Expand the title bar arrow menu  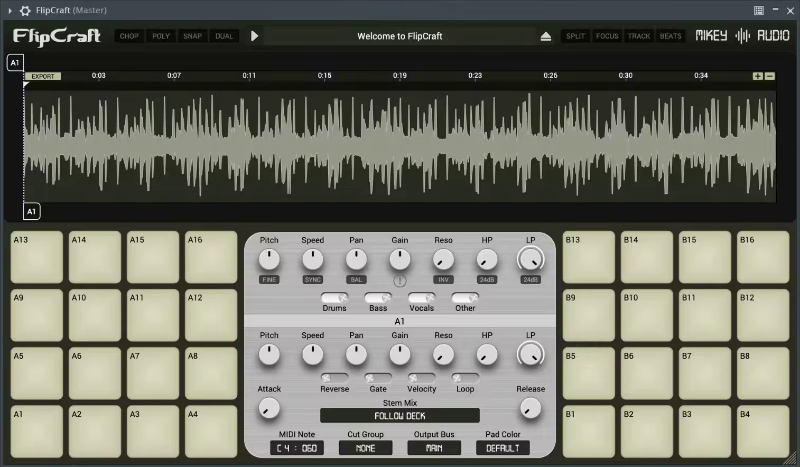click(10, 10)
